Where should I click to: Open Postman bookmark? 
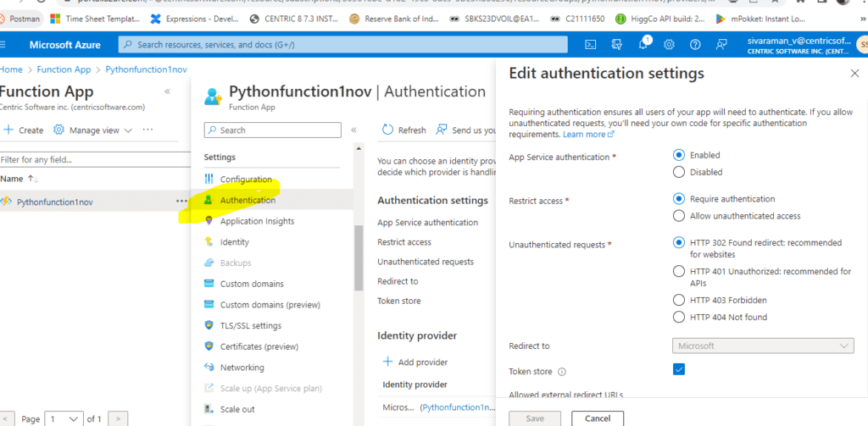pyautogui.click(x=20, y=19)
